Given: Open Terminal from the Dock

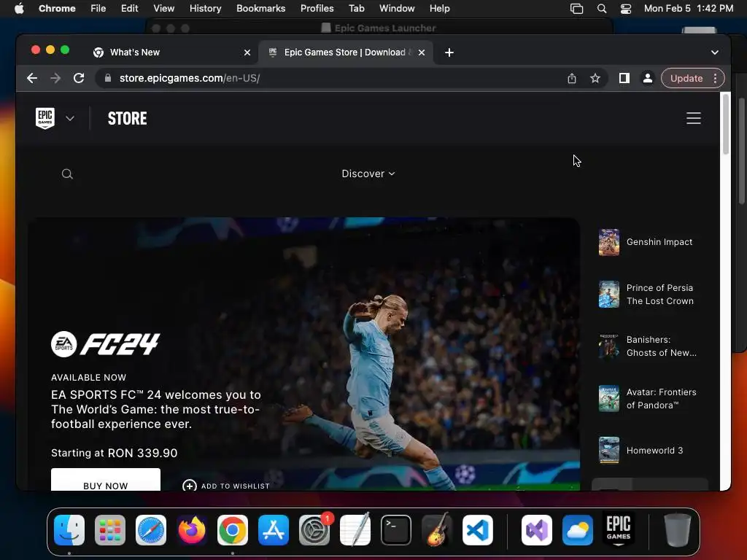Looking at the screenshot, I should pos(396,530).
